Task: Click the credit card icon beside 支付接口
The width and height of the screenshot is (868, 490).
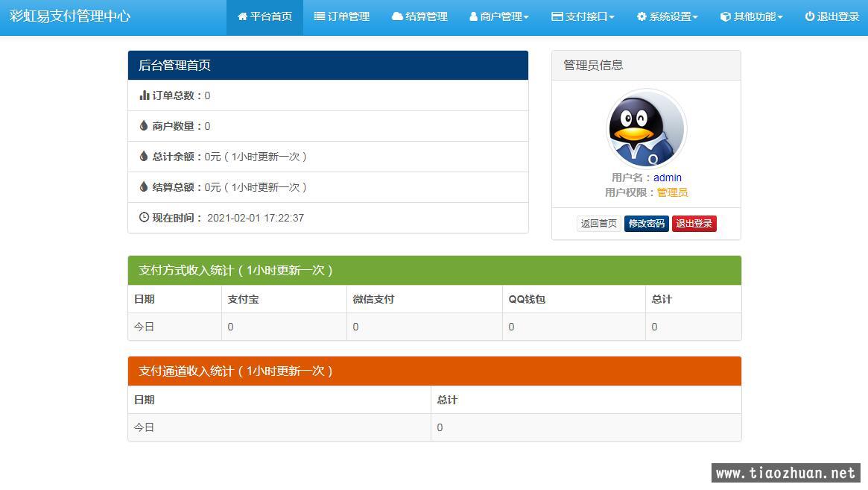Action: point(557,16)
